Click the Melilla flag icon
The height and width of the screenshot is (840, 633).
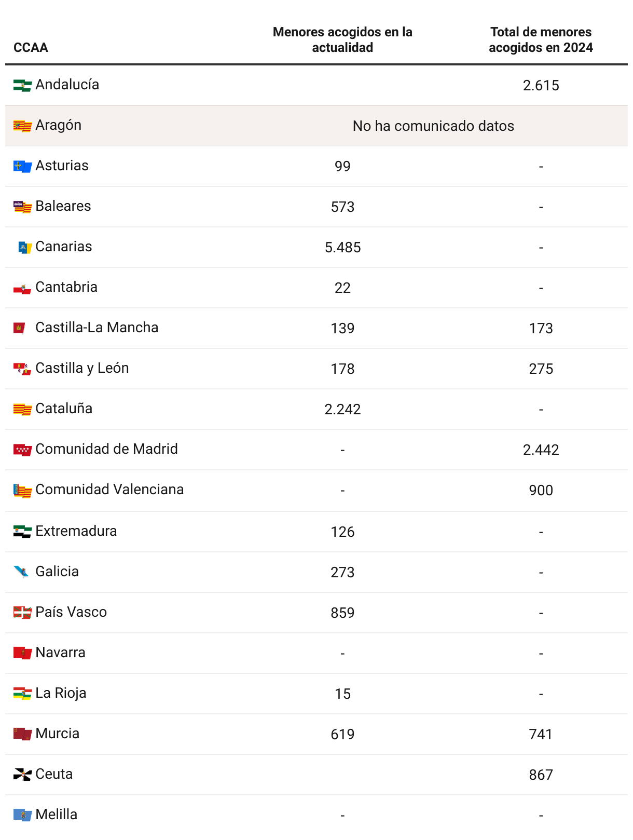click(22, 815)
